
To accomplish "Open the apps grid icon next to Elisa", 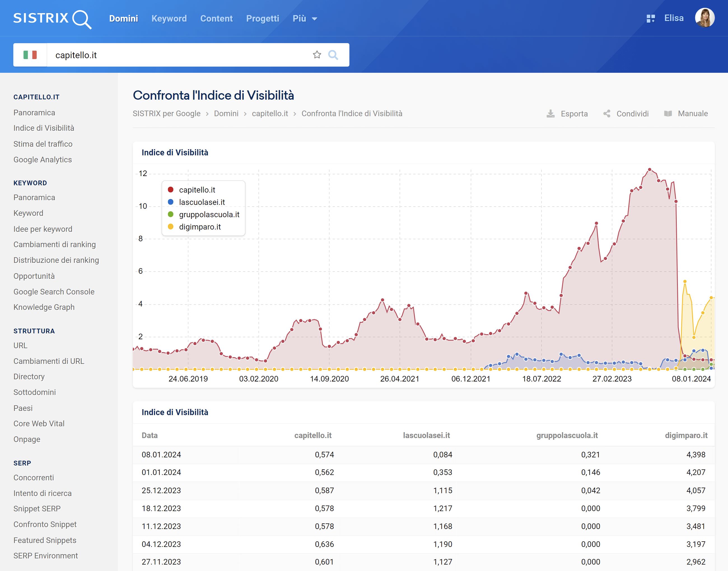I will click(650, 18).
